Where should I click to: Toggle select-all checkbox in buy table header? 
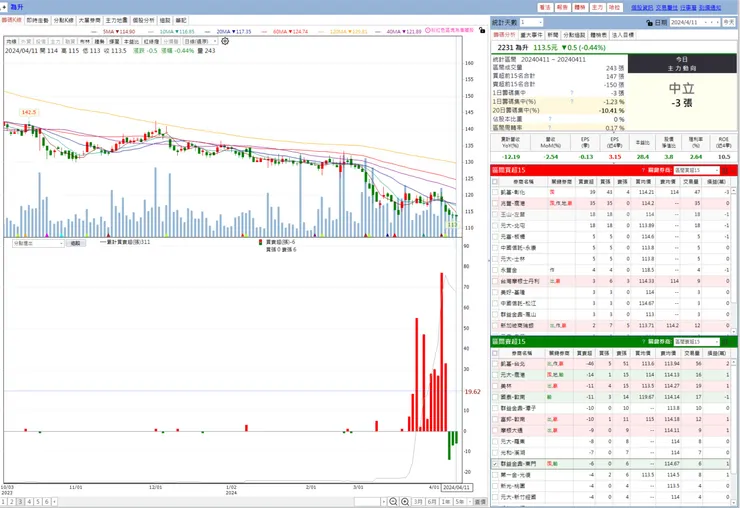click(x=495, y=181)
